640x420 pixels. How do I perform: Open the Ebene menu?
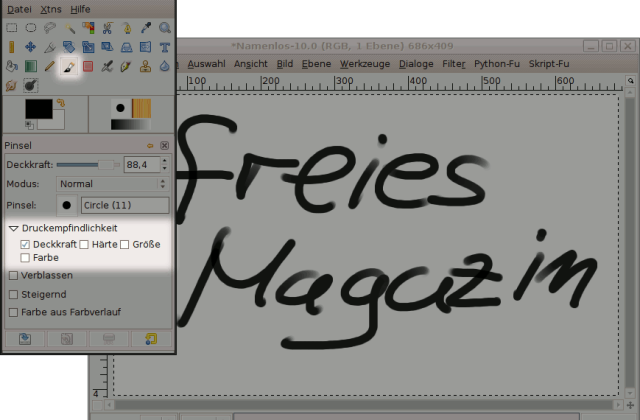316,64
